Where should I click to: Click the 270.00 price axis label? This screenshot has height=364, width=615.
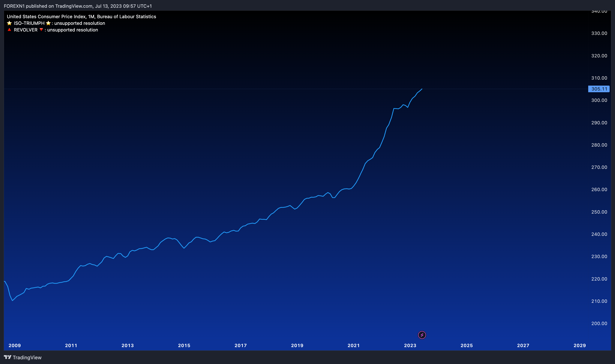(x=599, y=167)
